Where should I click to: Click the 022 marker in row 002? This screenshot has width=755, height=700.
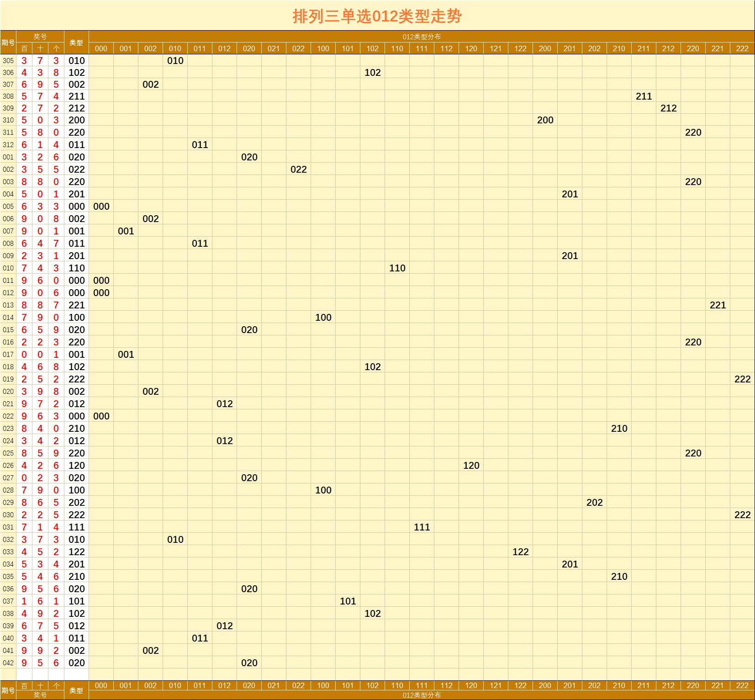coord(299,169)
